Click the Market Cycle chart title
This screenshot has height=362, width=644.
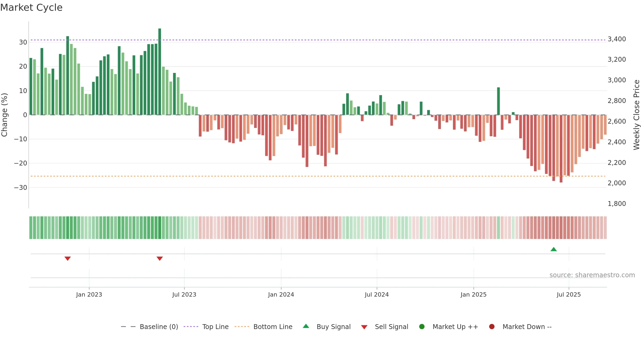click(31, 8)
